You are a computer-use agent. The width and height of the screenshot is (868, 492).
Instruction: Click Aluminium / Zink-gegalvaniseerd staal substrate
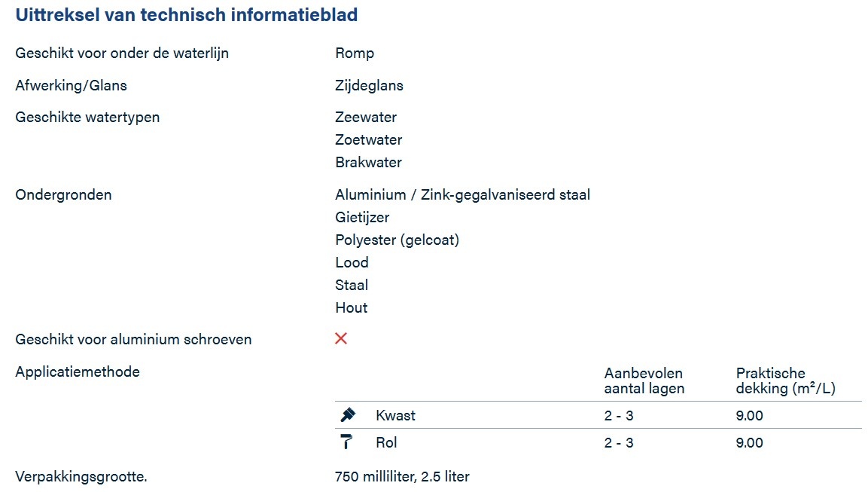(463, 195)
